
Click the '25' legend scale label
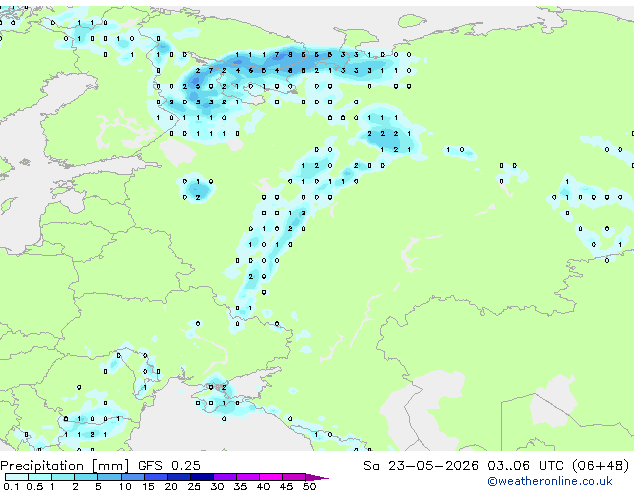pos(194,486)
